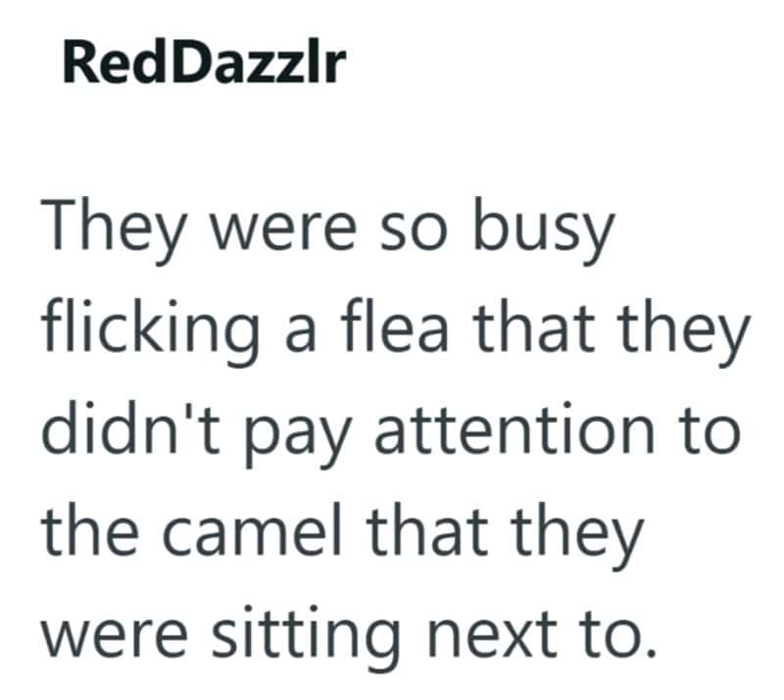This screenshot has width=784, height=700.
Task: Click "the" before the word camel
Action: point(90,529)
